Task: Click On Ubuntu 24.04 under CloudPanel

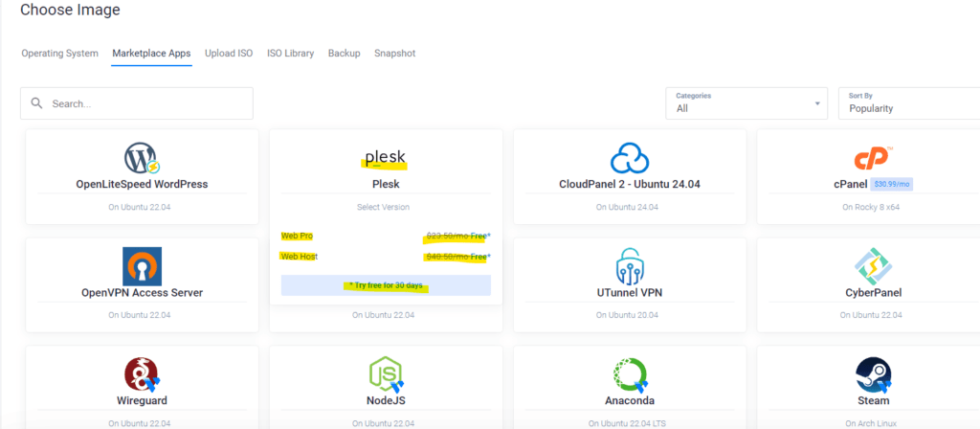Action: 627,207
